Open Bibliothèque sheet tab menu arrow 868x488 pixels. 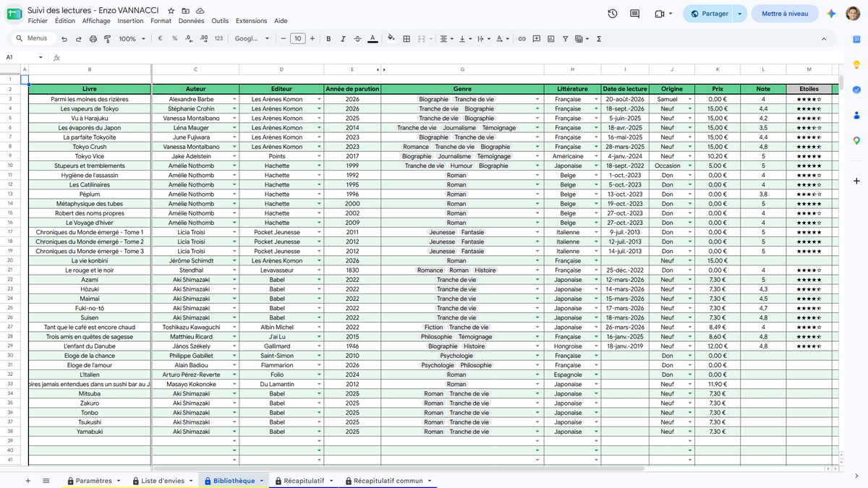(x=262, y=481)
